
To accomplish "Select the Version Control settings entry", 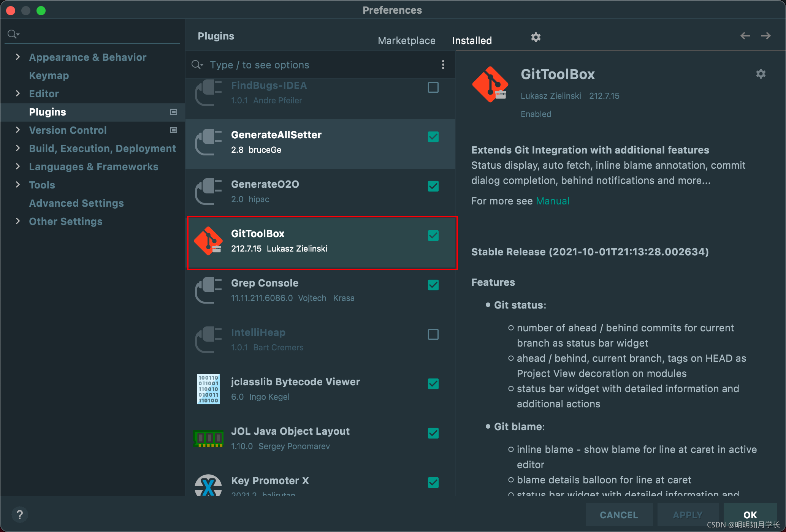I will (x=68, y=130).
